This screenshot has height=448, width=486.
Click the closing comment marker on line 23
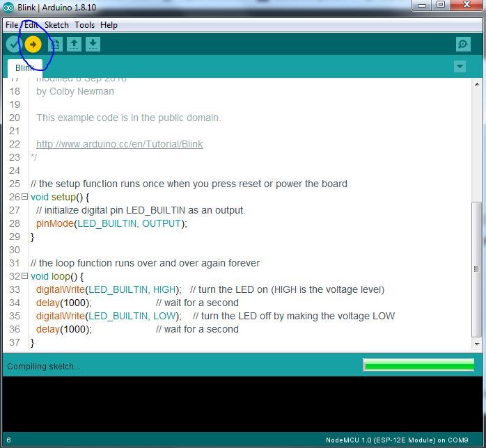point(33,157)
